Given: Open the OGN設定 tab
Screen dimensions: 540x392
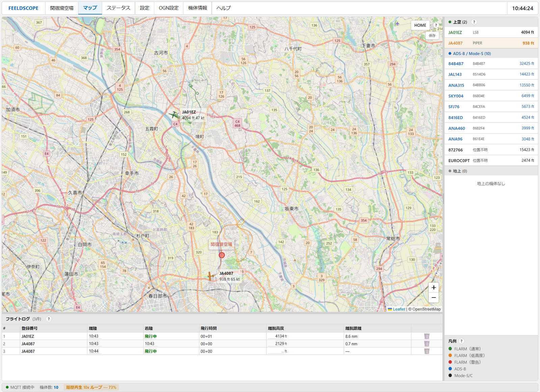Looking at the screenshot, I should click(168, 8).
